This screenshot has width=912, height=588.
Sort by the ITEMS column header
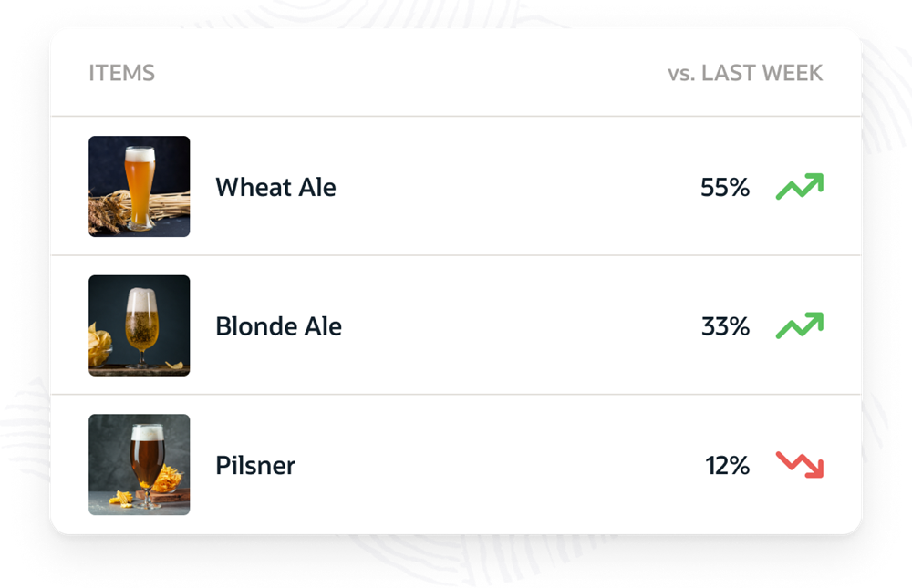pos(121,73)
